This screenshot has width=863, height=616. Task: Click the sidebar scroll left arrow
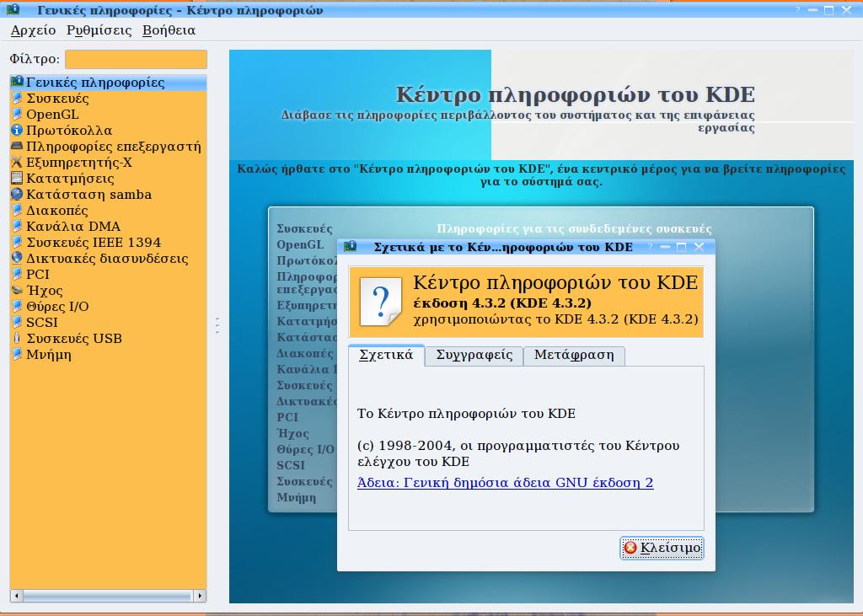pyautogui.click(x=17, y=596)
